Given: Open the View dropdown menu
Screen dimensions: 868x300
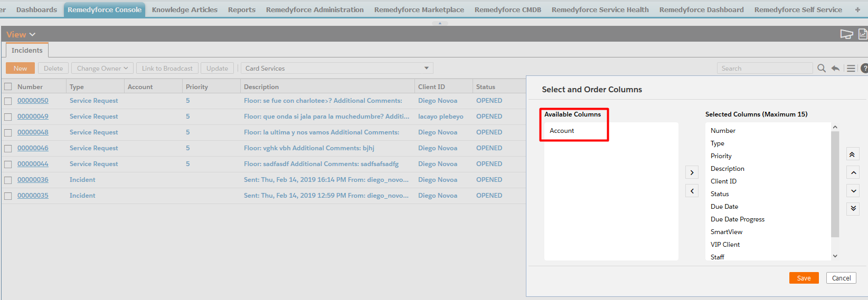Looking at the screenshot, I should click(21, 34).
